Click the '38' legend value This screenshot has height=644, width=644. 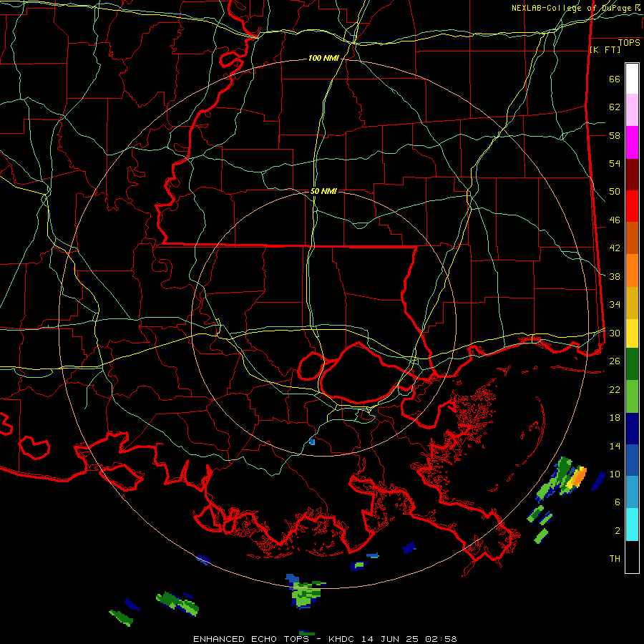click(615, 276)
